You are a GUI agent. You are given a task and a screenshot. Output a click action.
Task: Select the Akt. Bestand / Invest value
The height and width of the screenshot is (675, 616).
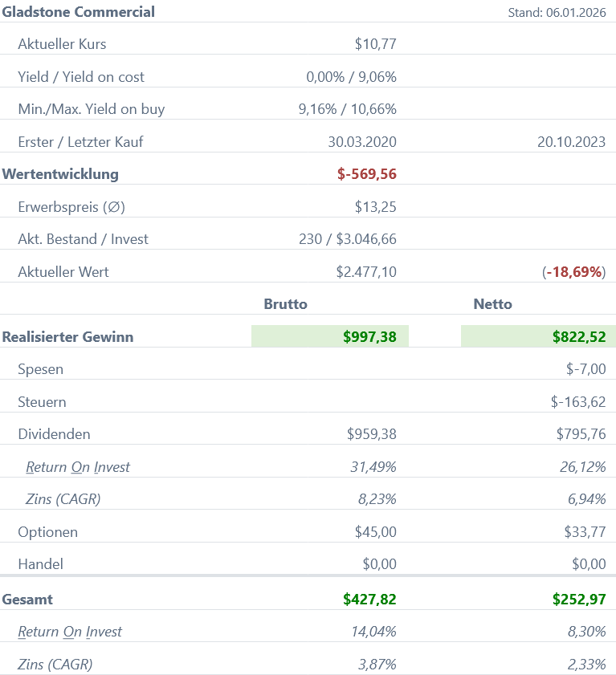[347, 239]
